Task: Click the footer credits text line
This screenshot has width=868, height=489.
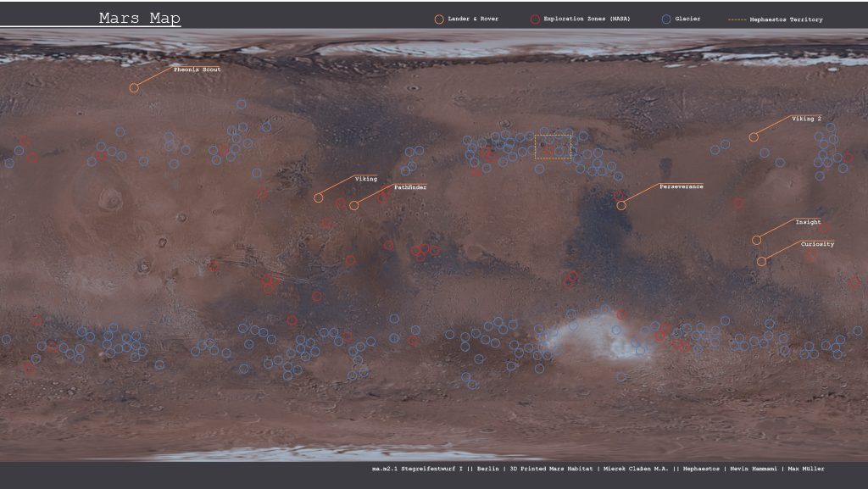Action: 598,469
